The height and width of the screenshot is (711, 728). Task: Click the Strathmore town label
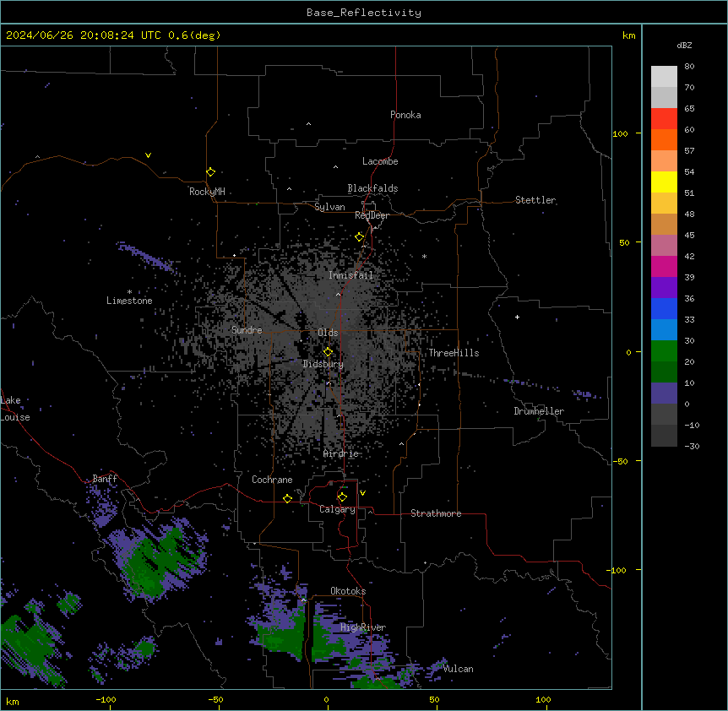(x=436, y=513)
